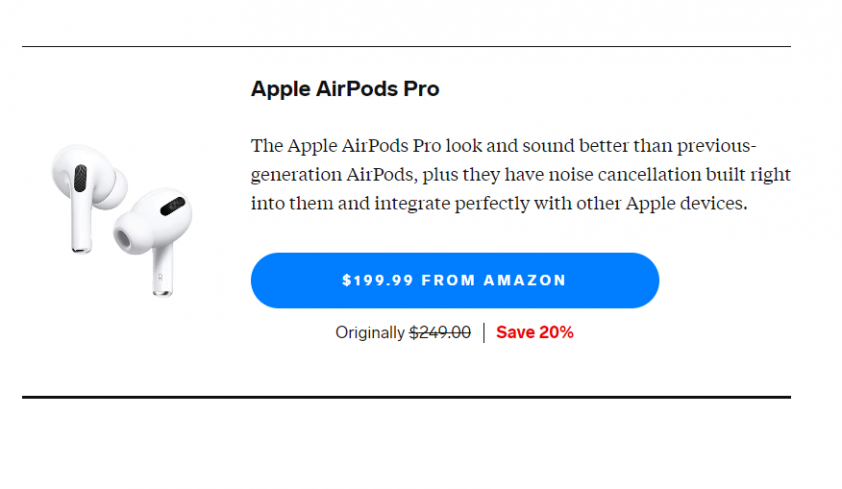Image resolution: width=842 pixels, height=489 pixels.
Task: Click the word AMAZON on the blue button
Action: point(525,280)
